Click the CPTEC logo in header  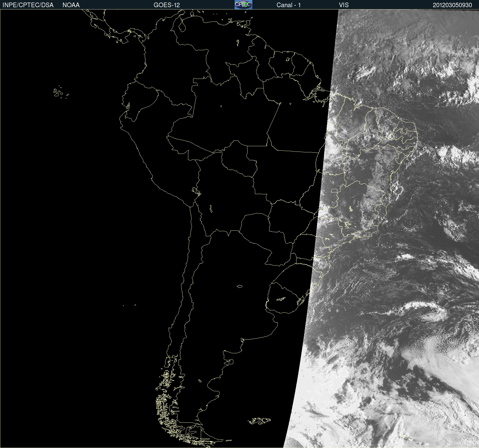pos(243,5)
